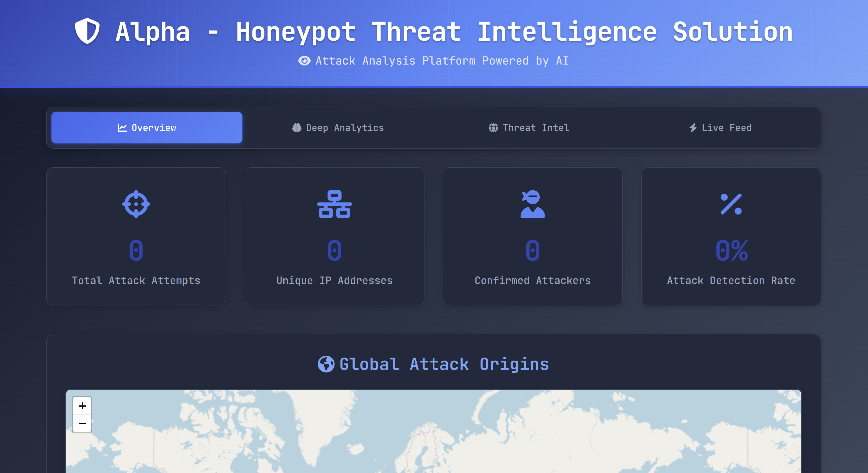Click the Total Attack Attempts card
The width and height of the screenshot is (868, 473).
pos(136,236)
